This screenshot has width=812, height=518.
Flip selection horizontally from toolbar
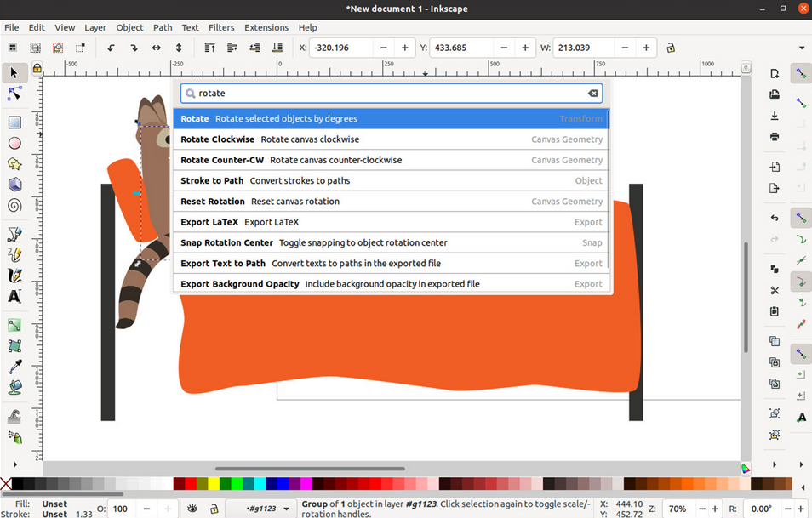(x=157, y=48)
